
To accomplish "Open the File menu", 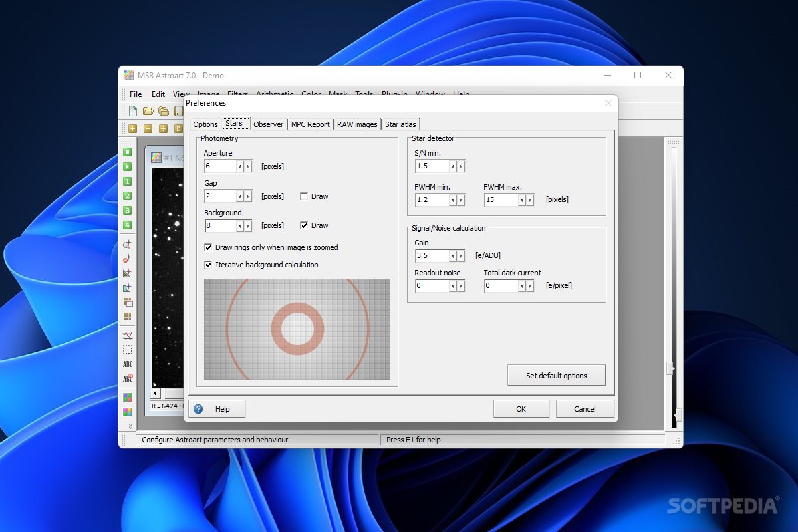I will coord(136,94).
